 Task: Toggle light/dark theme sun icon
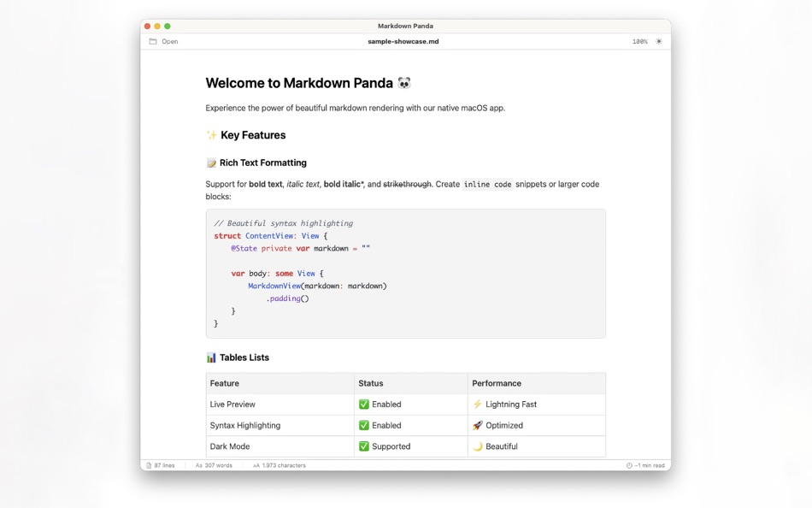tap(659, 41)
